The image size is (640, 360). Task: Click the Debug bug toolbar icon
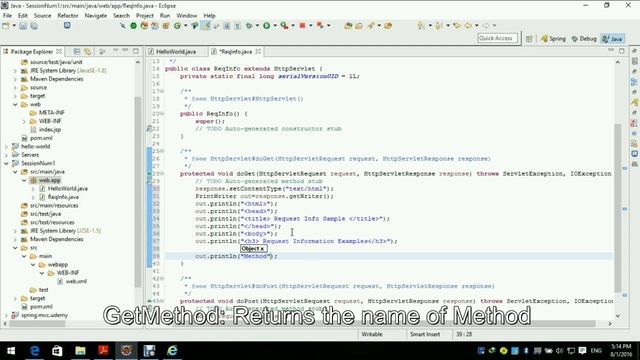tap(249, 26)
